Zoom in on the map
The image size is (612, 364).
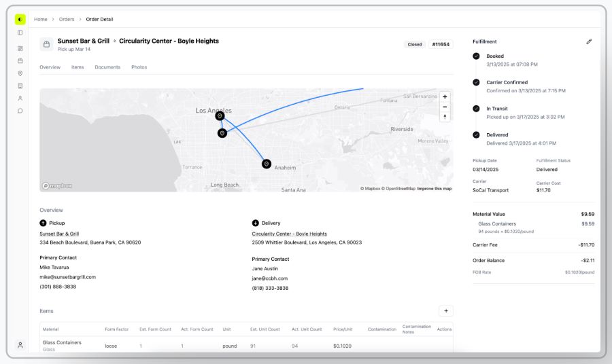click(x=445, y=96)
